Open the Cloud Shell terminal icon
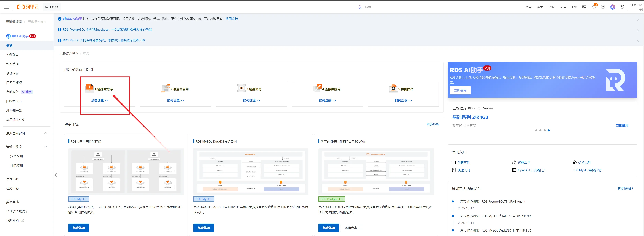The width and height of the screenshot is (644, 236). pos(584,7)
